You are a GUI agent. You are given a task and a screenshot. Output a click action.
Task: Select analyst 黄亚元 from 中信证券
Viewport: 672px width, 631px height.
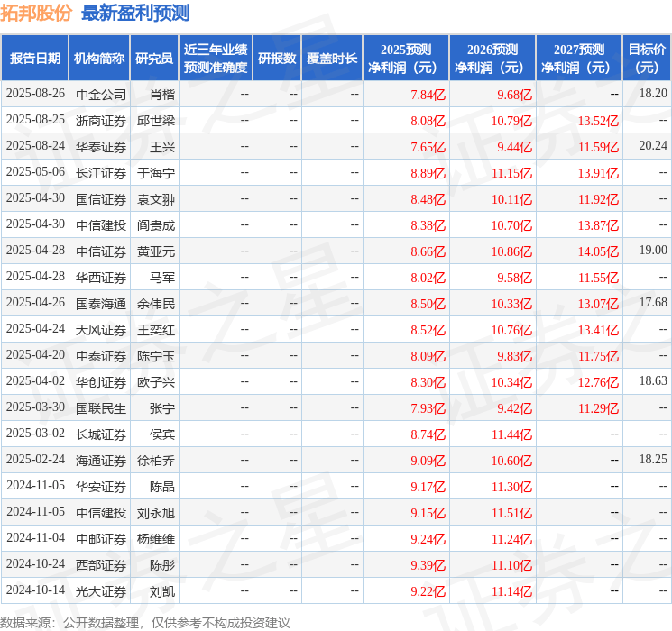157,251
